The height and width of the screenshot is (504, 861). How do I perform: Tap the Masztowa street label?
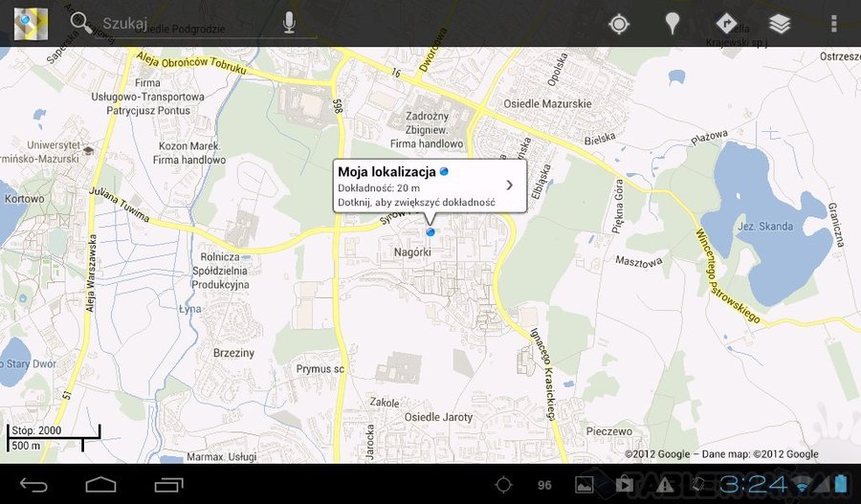pyautogui.click(x=638, y=262)
